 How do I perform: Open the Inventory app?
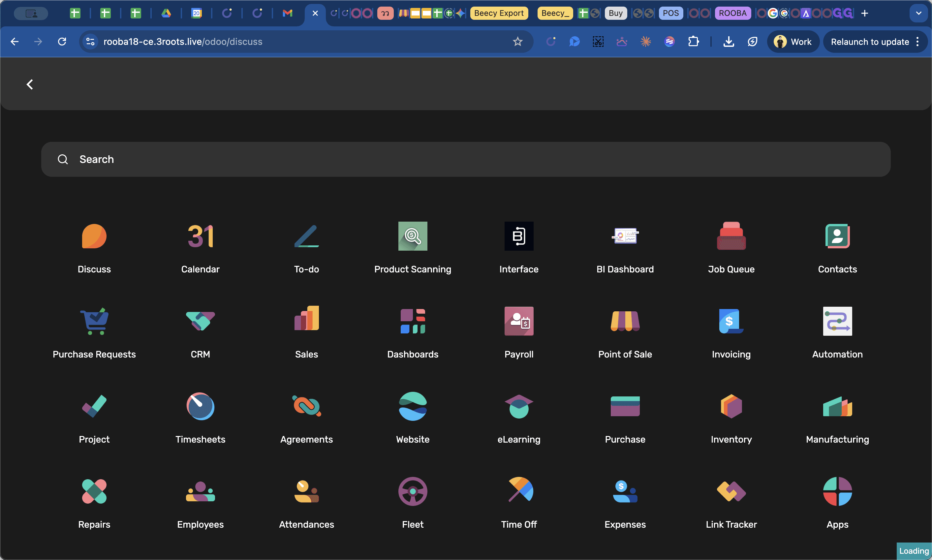(x=731, y=418)
